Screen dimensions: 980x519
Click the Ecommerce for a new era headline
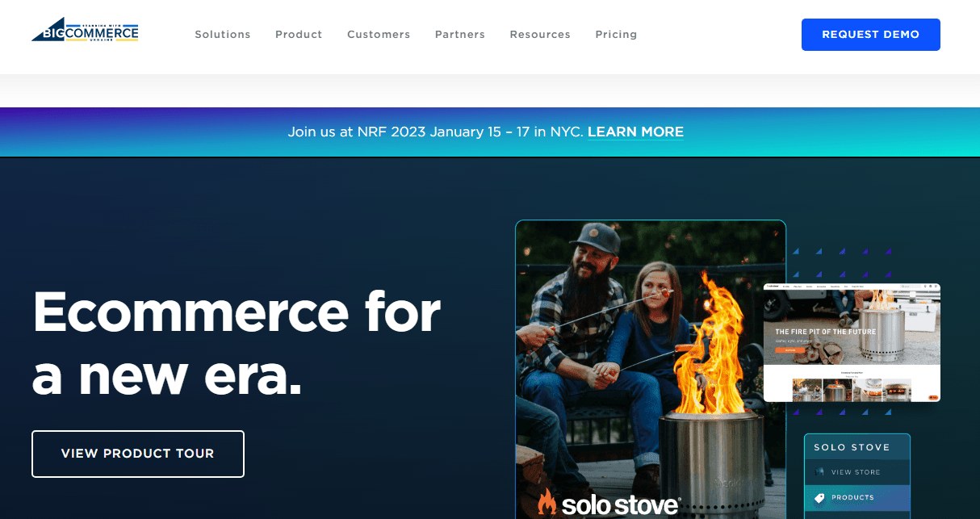point(237,343)
